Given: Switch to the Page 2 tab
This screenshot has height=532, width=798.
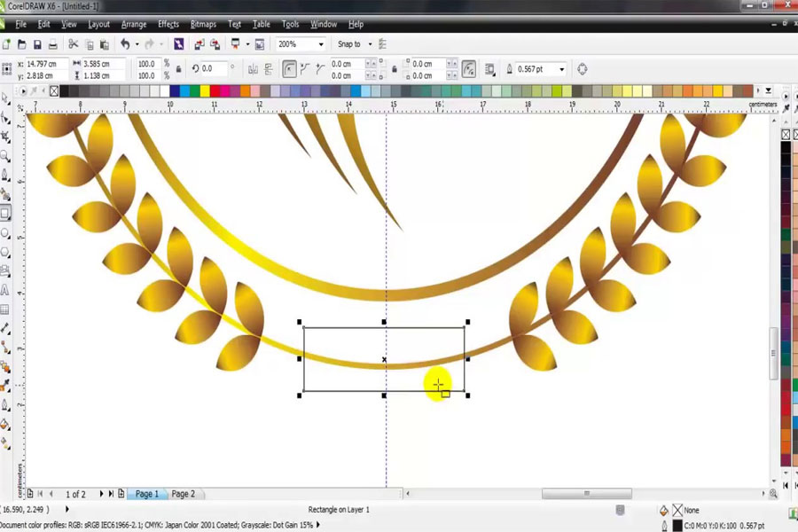Looking at the screenshot, I should [x=184, y=494].
